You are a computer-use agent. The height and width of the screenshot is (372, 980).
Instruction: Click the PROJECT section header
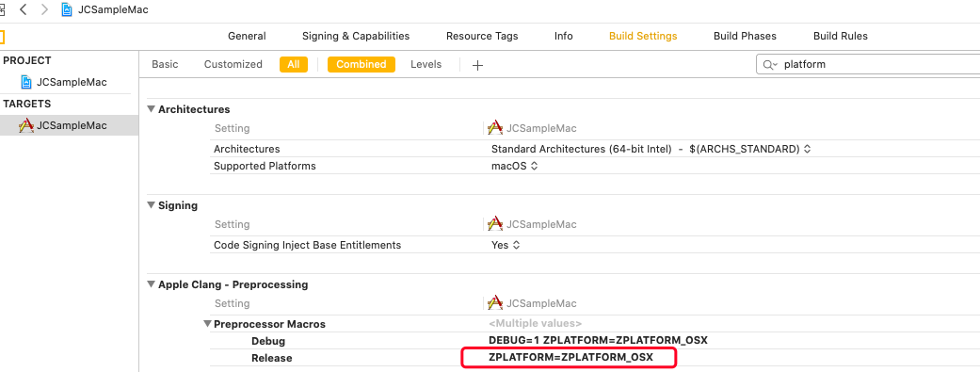(27, 60)
